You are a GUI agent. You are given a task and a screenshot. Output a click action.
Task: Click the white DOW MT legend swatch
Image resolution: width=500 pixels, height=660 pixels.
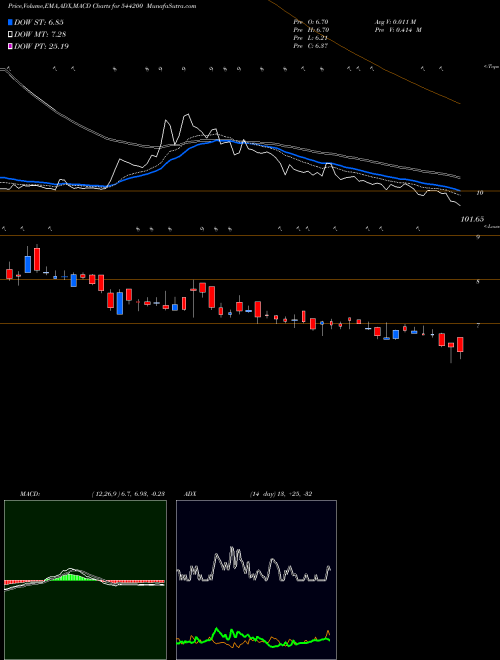pyautogui.click(x=10, y=34)
